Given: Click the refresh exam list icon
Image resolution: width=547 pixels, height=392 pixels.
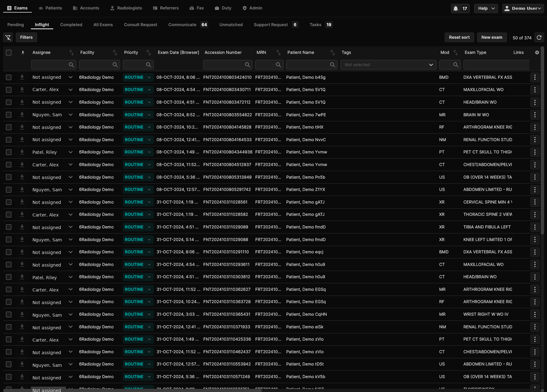Looking at the screenshot, I should pyautogui.click(x=539, y=37).
